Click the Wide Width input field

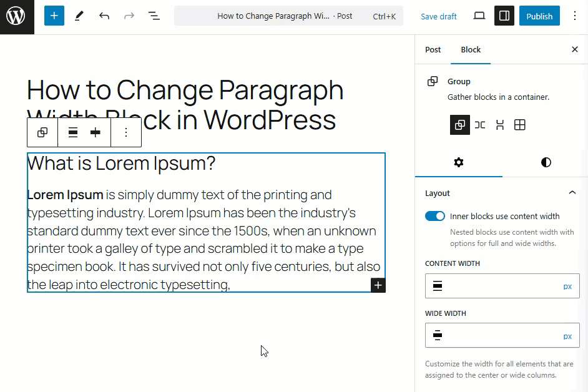499,336
